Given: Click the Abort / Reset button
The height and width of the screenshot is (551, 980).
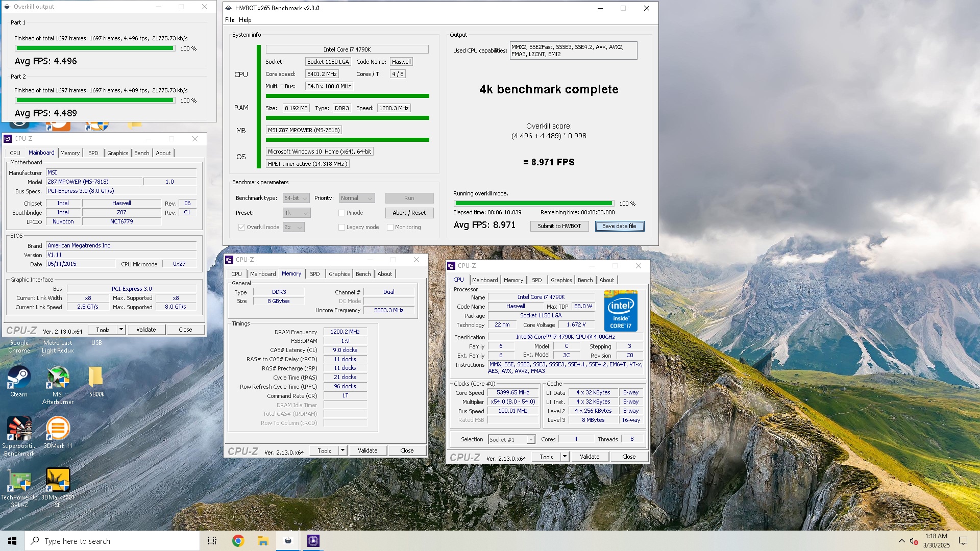Looking at the screenshot, I should pos(409,213).
